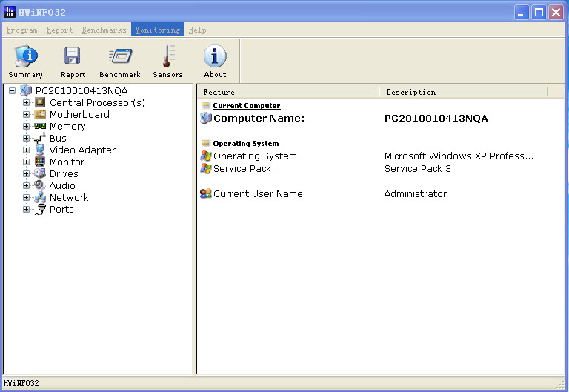Expand the Central Processor(s) node

tap(27, 103)
